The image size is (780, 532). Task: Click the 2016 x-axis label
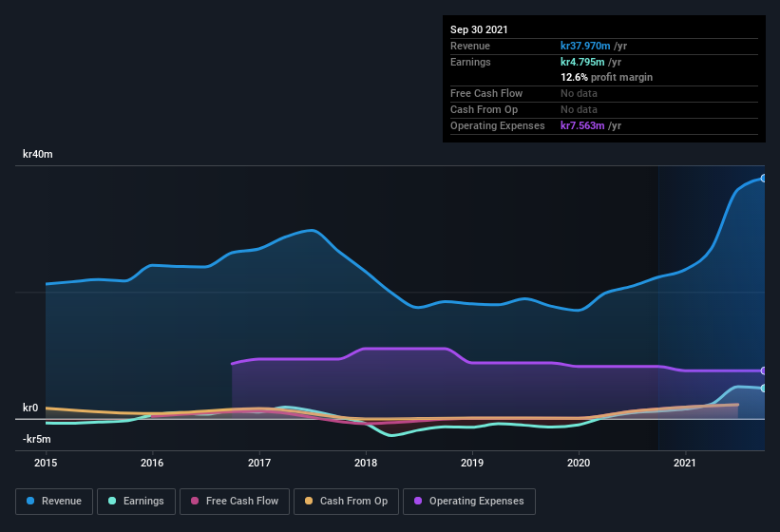pyautogui.click(x=152, y=463)
